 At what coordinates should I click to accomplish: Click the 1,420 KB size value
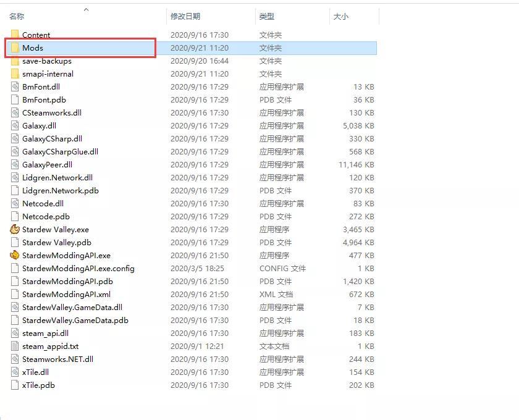click(x=358, y=281)
